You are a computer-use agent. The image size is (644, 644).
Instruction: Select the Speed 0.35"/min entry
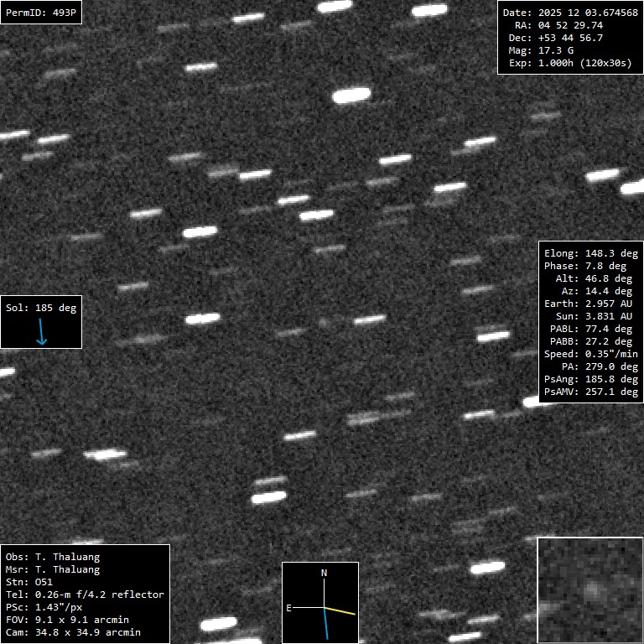tap(591, 354)
